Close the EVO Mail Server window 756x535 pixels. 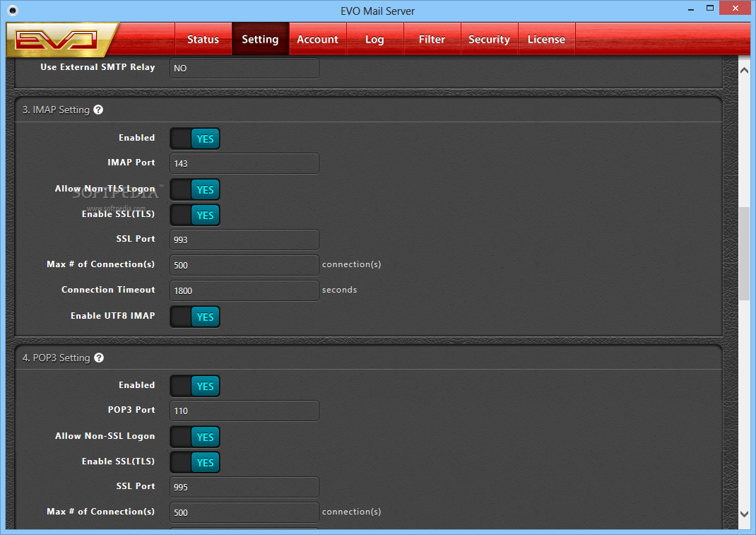(735, 8)
